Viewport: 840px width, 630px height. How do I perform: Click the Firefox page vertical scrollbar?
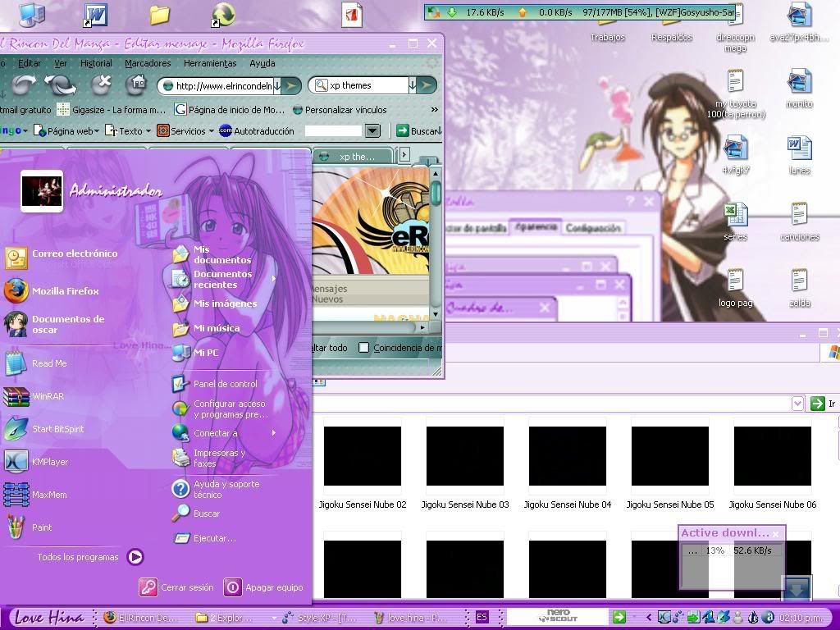[x=436, y=244]
